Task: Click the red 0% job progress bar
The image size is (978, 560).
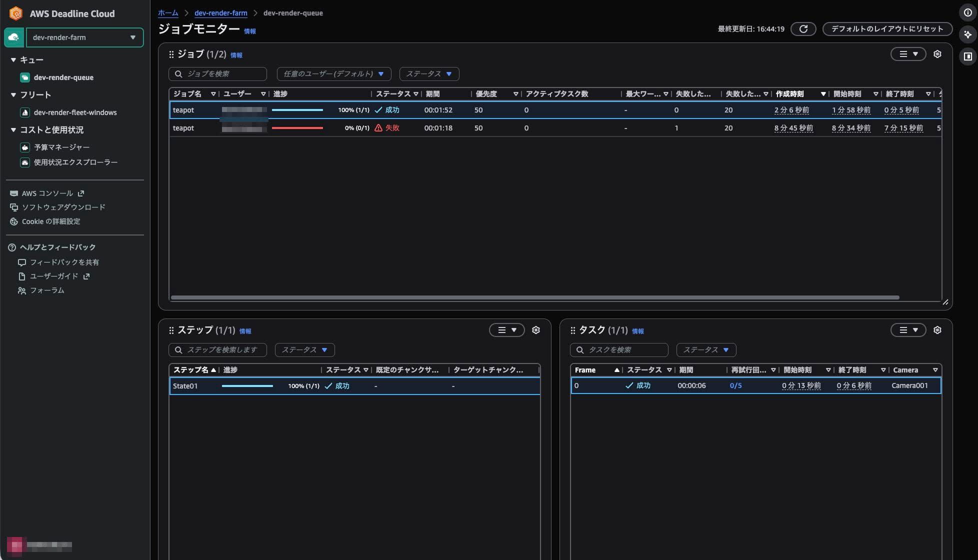Action: pos(297,128)
